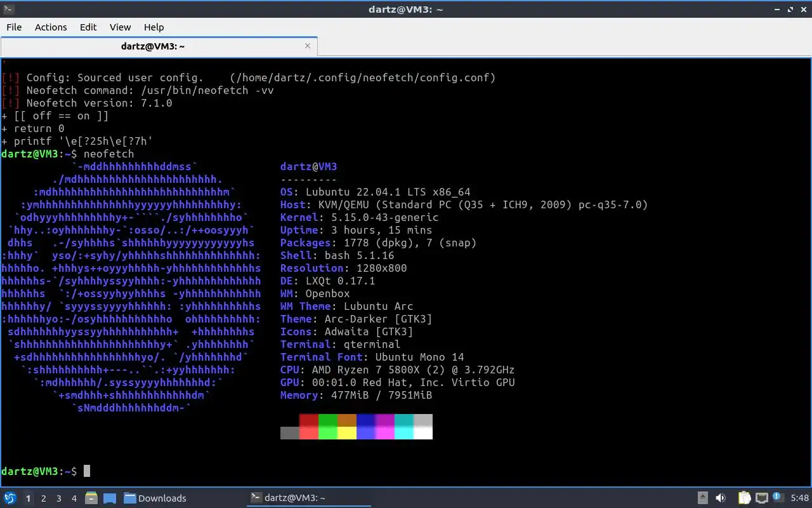This screenshot has width=812, height=508.
Task: Click the neofetch command typed at prompt
Action: tap(109, 154)
